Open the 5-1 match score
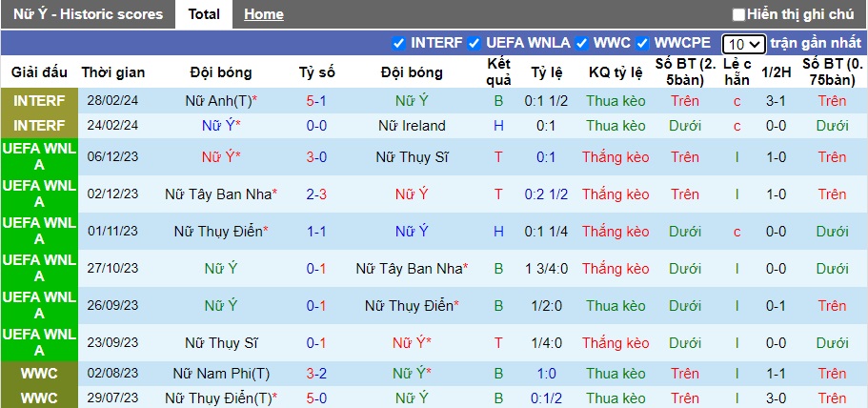This screenshot has height=408, width=868. coord(317,101)
